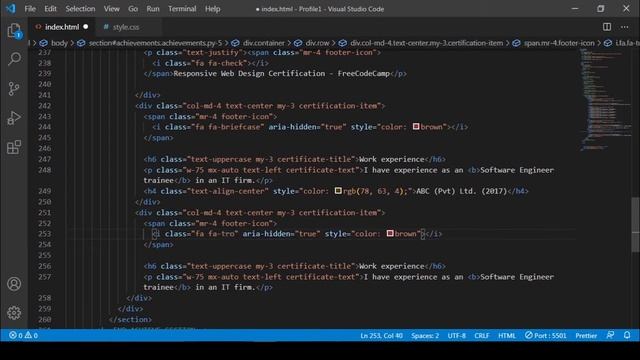The width and height of the screenshot is (640, 360).
Task: Open the Explorer view in activity bar
Action: pos(14,31)
